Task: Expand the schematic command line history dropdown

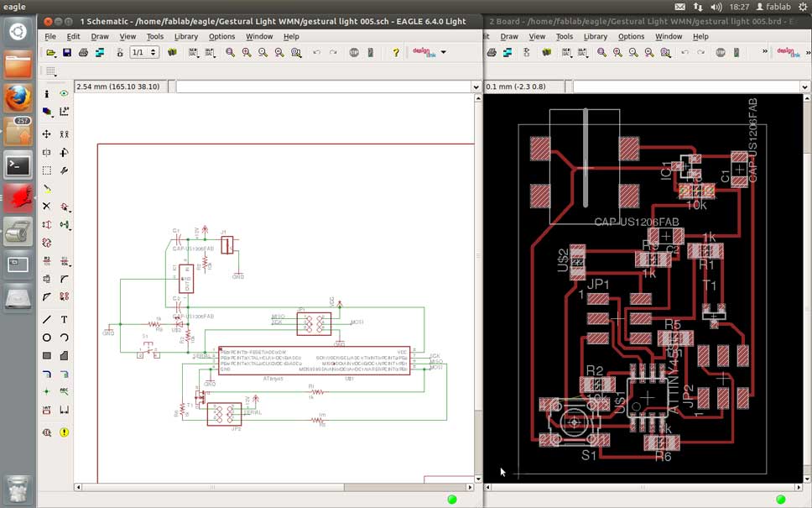Action: [476, 86]
